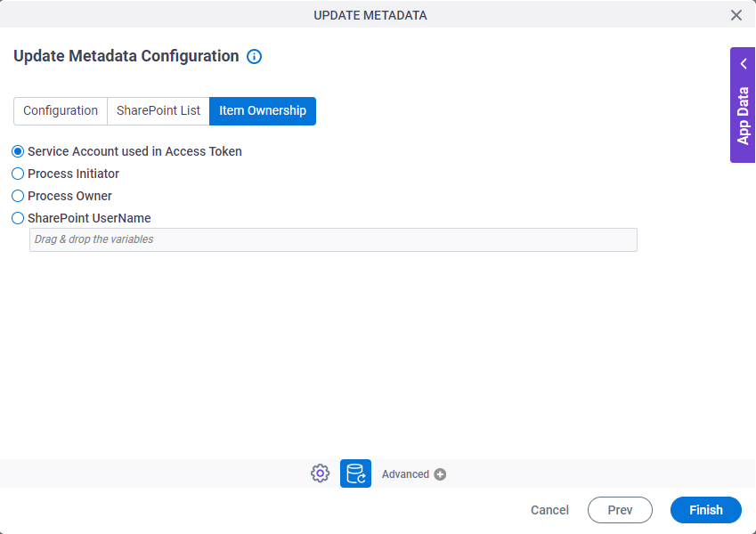The height and width of the screenshot is (534, 756).
Task: Expand Advanced options with the plus icon
Action: 440,474
